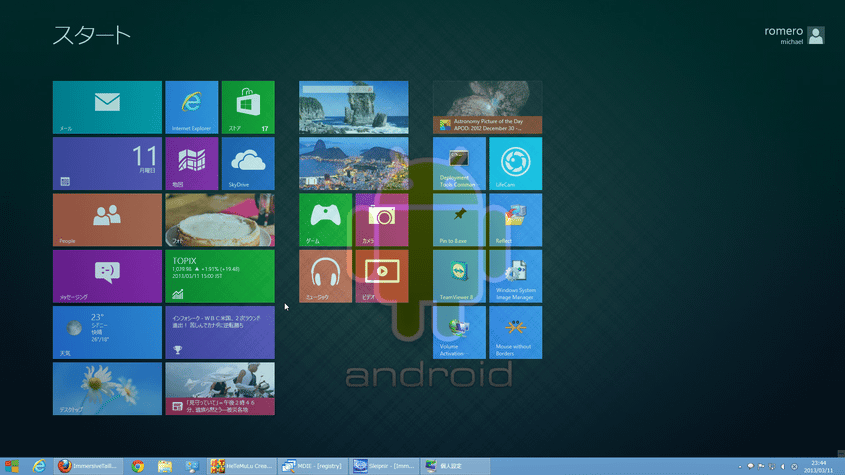Open the taskbar clock showing 23:44

(x=819, y=466)
